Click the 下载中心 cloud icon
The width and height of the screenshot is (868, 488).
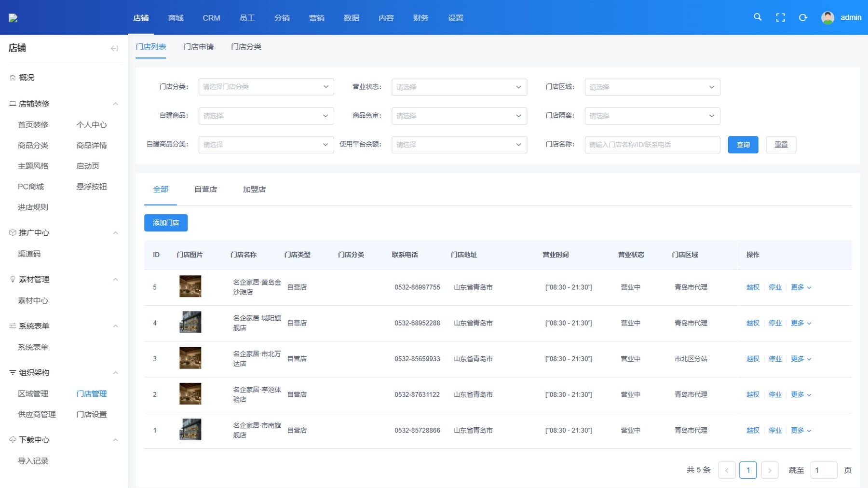13,440
